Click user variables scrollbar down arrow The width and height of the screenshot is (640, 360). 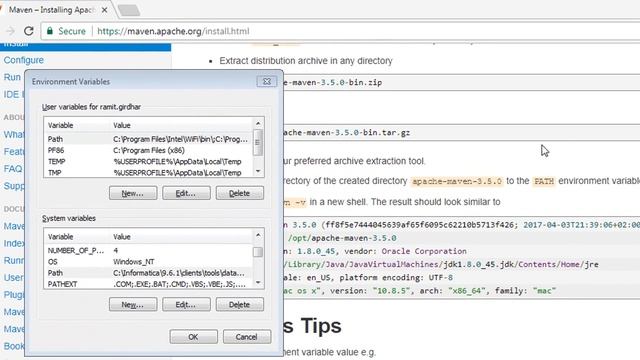[x=258, y=172]
